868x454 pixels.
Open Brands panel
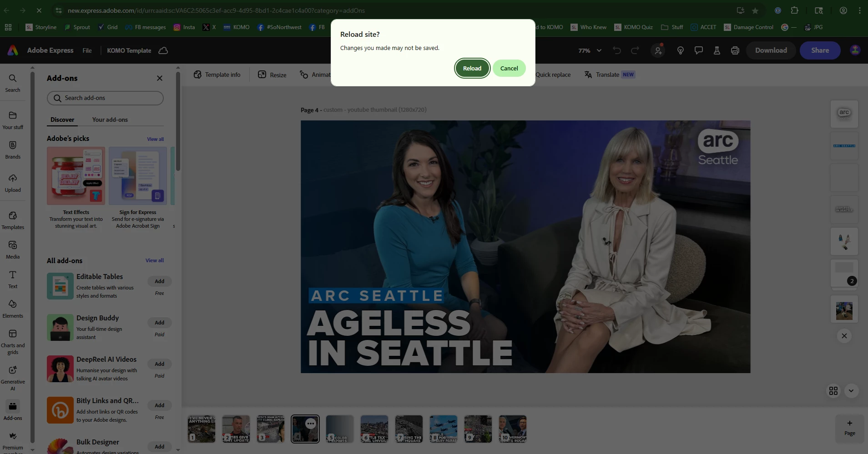[x=13, y=150]
